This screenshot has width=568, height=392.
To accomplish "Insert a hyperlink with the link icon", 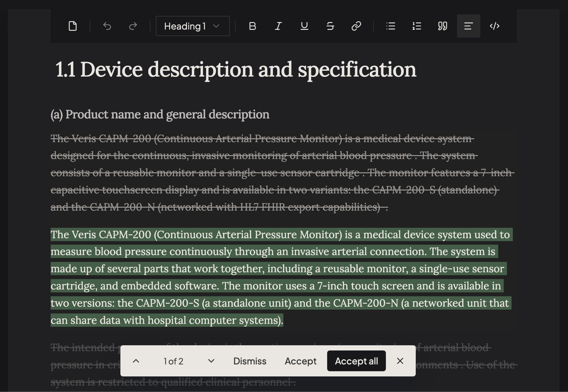I will tap(356, 26).
